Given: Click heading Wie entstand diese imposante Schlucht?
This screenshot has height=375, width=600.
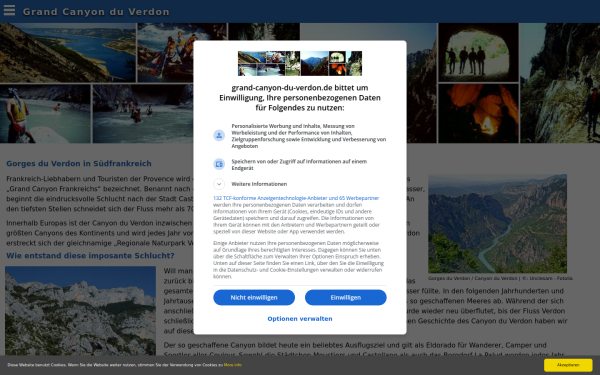Looking at the screenshot, I should click(x=90, y=256).
